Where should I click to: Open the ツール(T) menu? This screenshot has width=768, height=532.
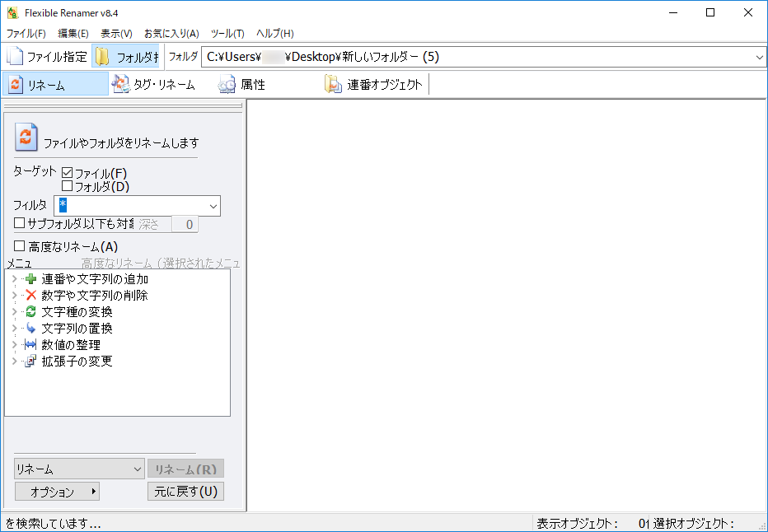coord(227,34)
